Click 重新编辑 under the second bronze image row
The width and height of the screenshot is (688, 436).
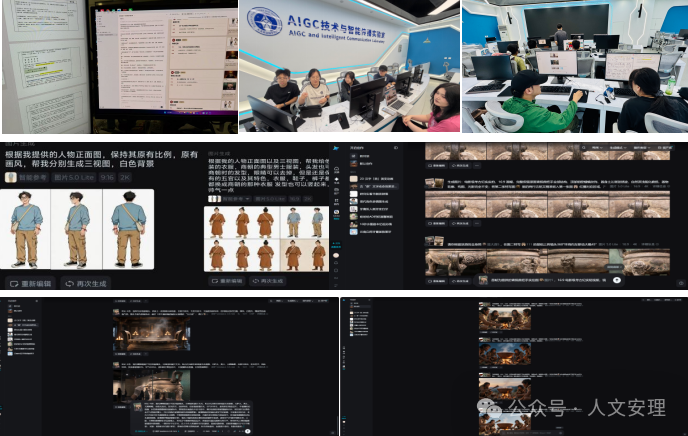[437, 223]
